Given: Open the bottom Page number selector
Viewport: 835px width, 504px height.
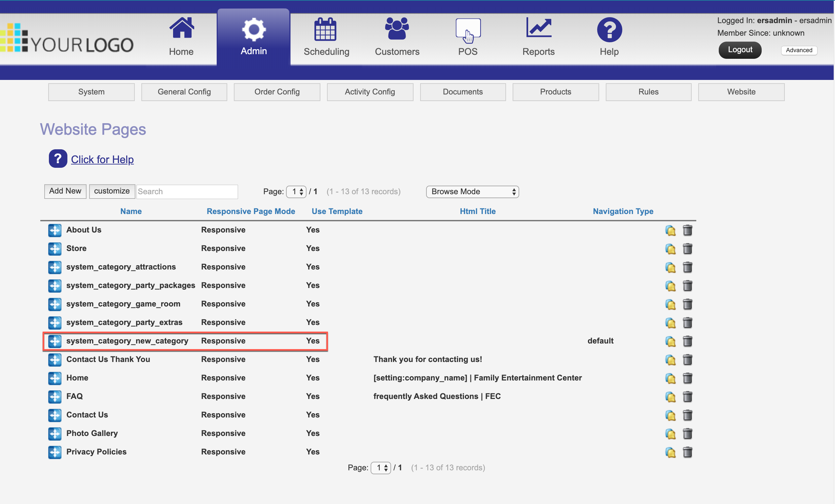Looking at the screenshot, I should 381,468.
